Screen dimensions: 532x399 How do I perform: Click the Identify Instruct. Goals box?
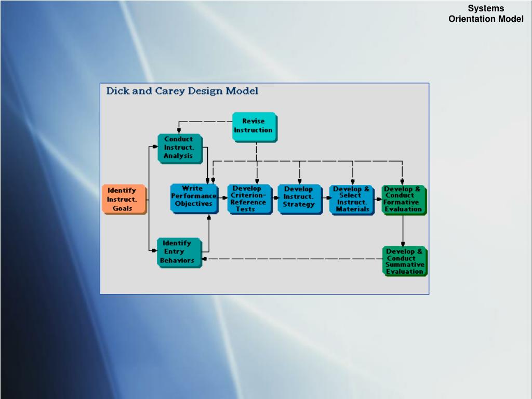125,199
